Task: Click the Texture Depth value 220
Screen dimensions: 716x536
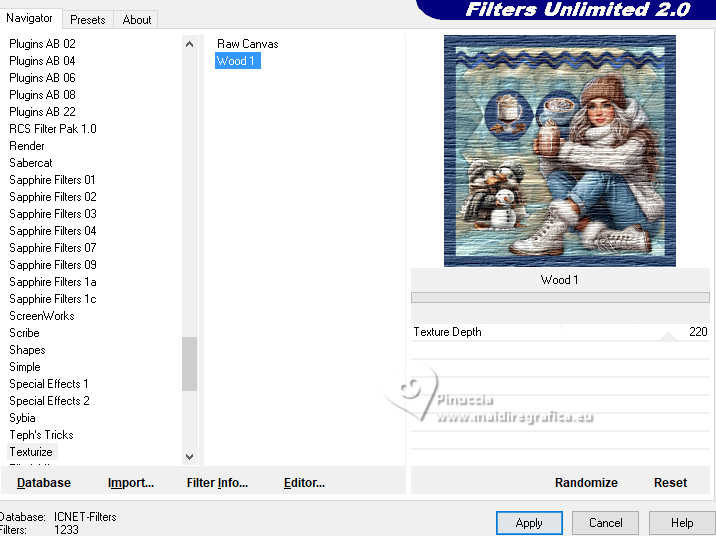Action: (698, 332)
